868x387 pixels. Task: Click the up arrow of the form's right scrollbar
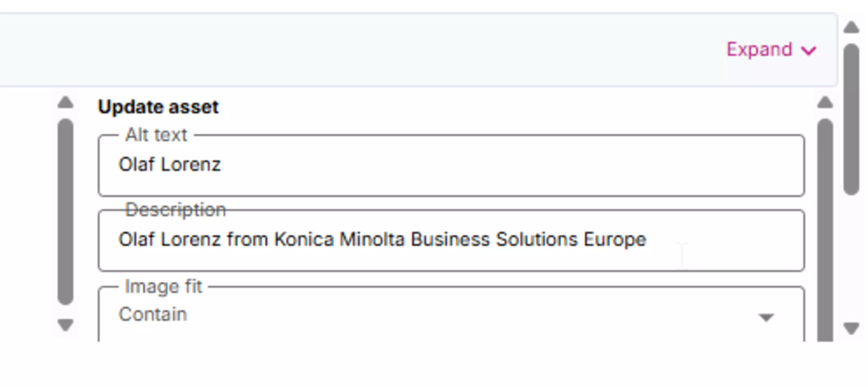tap(825, 102)
